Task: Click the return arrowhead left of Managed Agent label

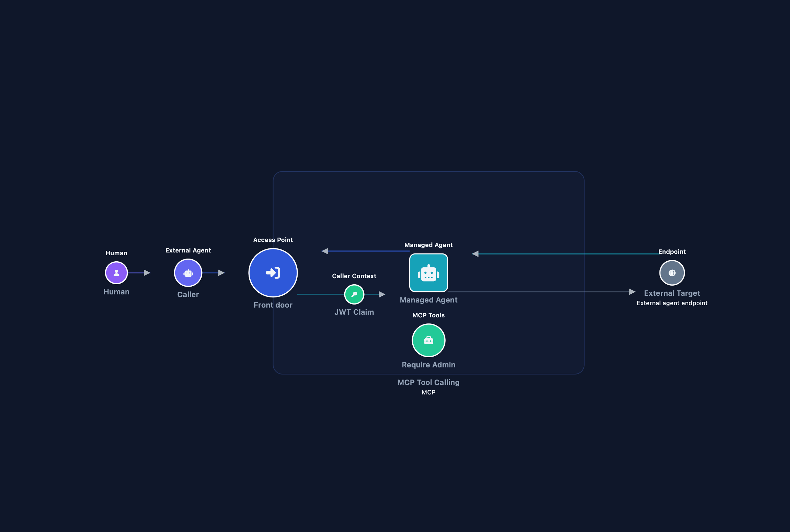Action: click(x=325, y=251)
